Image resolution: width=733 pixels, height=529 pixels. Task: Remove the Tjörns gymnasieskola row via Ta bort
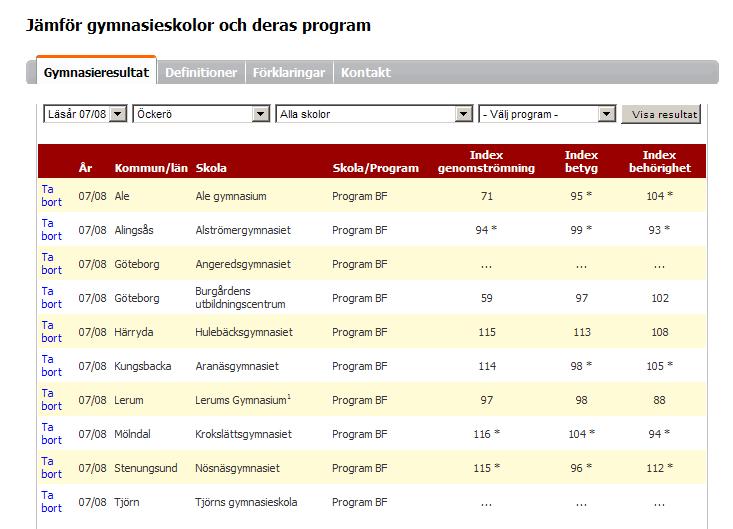tap(51, 502)
